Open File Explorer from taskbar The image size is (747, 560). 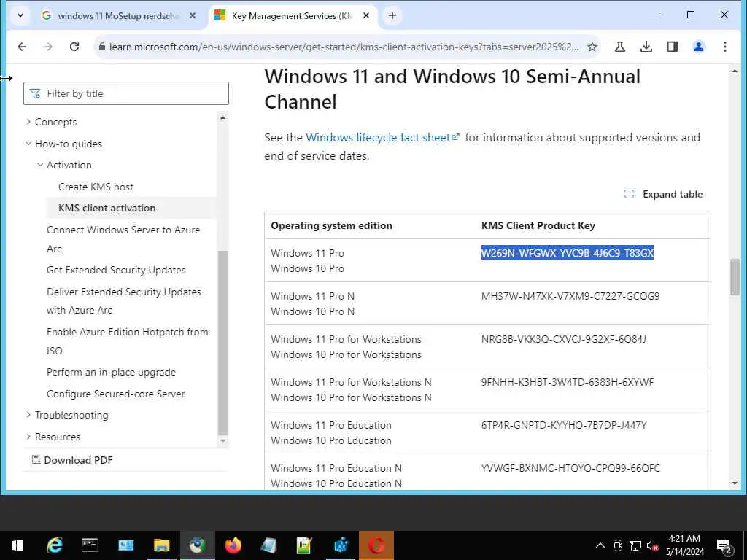click(161, 545)
